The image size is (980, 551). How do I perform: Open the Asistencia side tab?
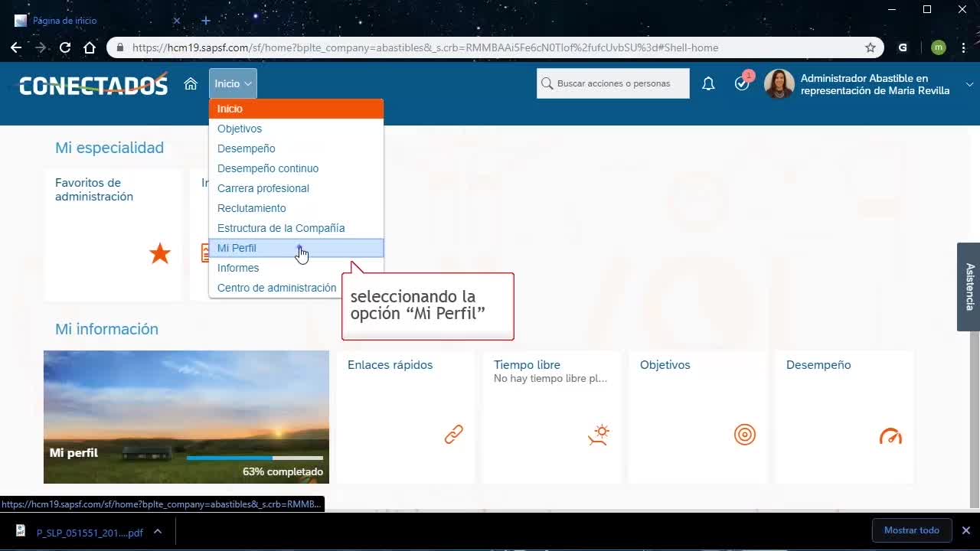coord(969,286)
